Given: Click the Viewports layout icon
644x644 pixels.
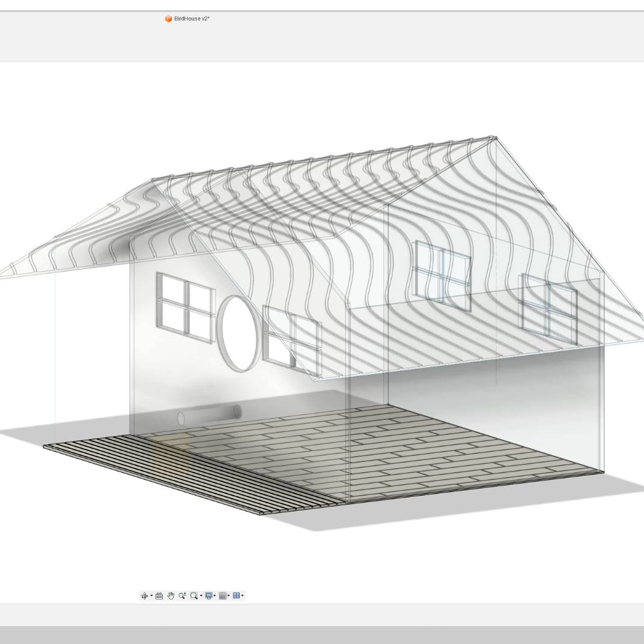Looking at the screenshot, I should point(236,595).
